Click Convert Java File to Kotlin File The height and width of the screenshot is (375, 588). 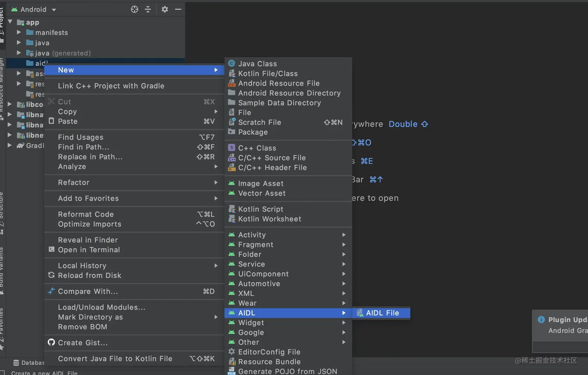pos(115,359)
